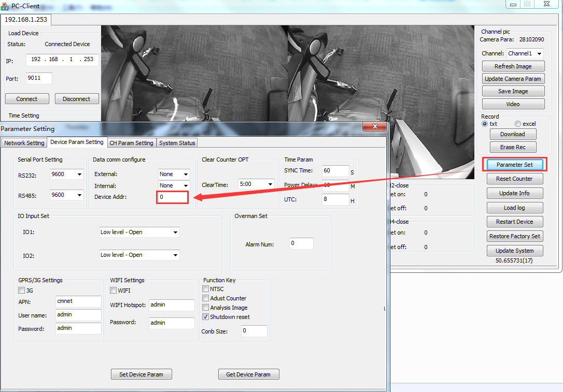563x392 pixels.
Task: Click the APN field showing cmnet
Action: [x=78, y=301]
